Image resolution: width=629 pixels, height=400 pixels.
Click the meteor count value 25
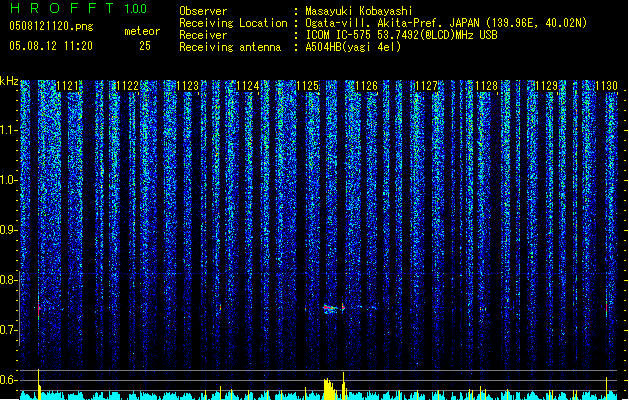pyautogui.click(x=145, y=46)
